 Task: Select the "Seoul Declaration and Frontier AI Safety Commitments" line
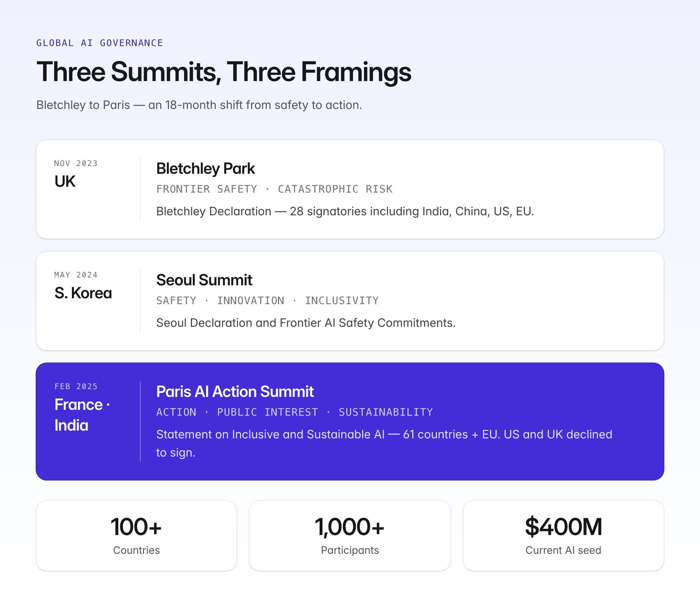point(306,323)
